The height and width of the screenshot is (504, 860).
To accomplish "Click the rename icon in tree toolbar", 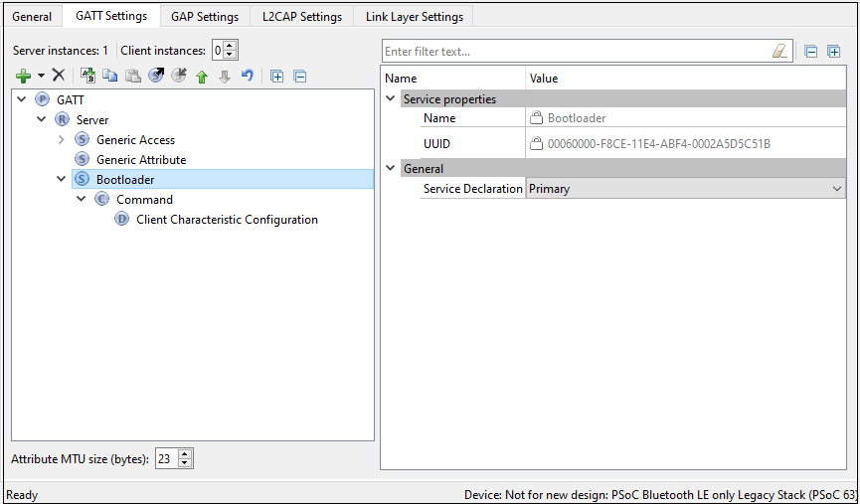I will point(87,76).
